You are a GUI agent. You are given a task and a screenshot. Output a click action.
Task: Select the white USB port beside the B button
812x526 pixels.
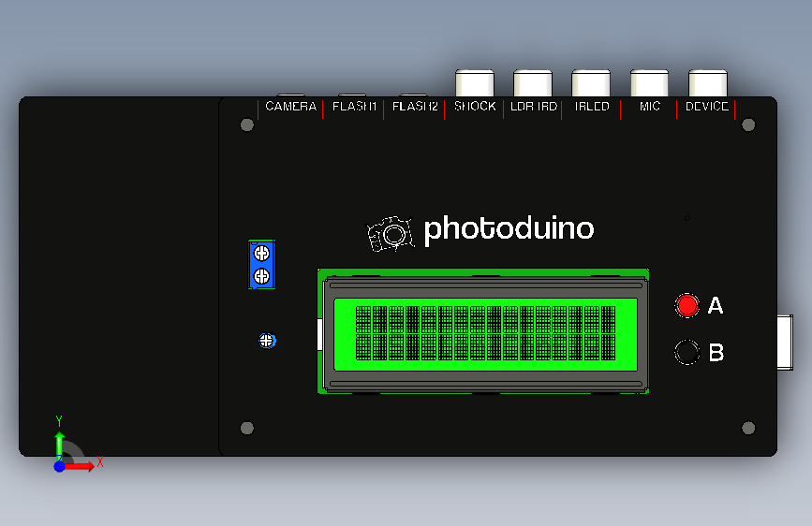(785, 343)
